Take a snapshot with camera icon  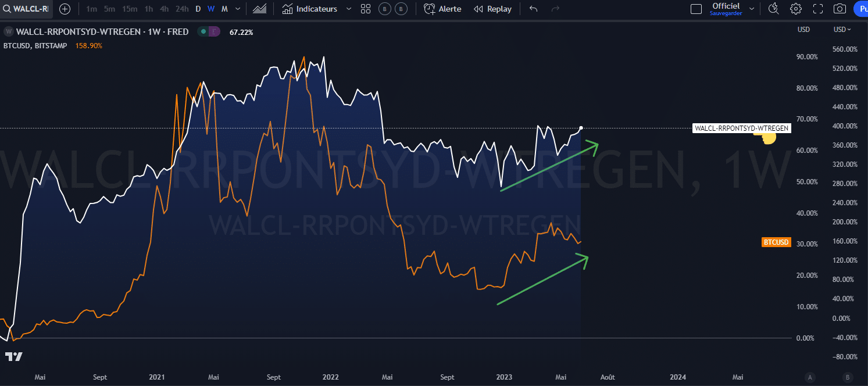coord(840,9)
